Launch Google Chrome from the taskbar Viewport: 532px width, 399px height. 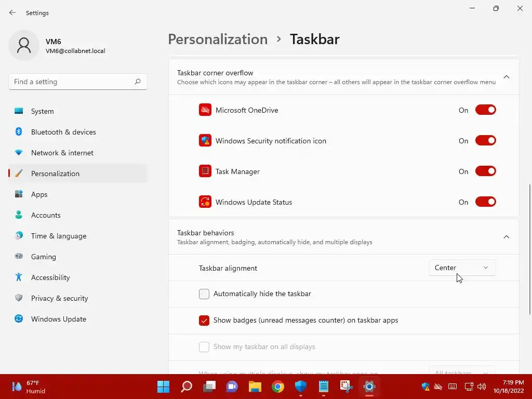[x=278, y=387]
